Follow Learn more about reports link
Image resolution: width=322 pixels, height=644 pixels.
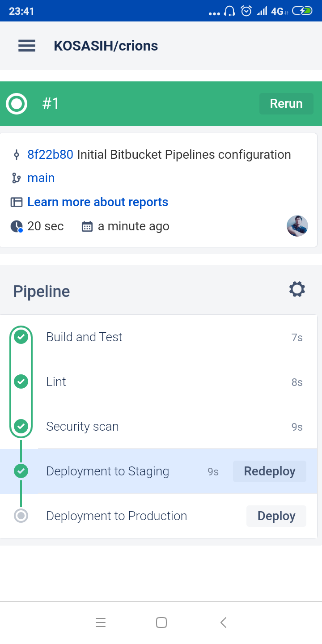(x=97, y=202)
